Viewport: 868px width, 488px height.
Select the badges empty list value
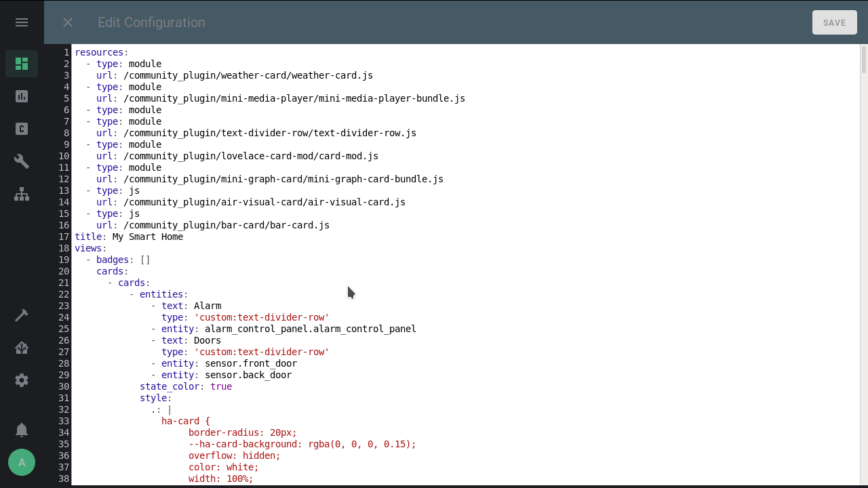(x=145, y=260)
